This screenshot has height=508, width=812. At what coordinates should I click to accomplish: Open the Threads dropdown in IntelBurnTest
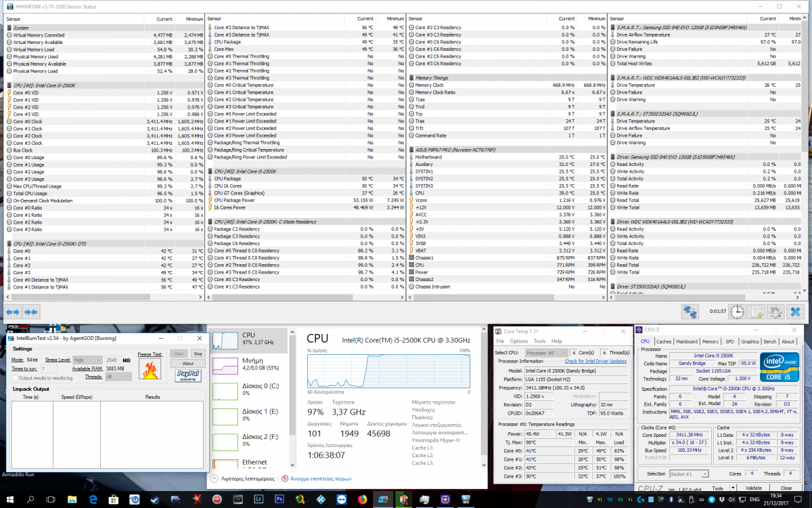(x=118, y=377)
